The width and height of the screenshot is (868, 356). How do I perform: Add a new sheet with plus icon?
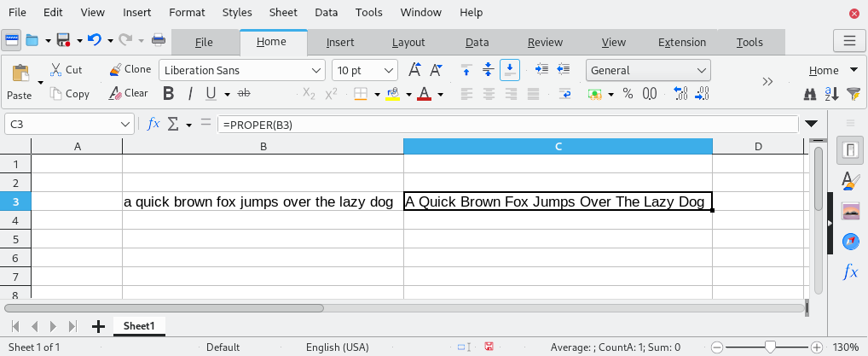coord(98,326)
